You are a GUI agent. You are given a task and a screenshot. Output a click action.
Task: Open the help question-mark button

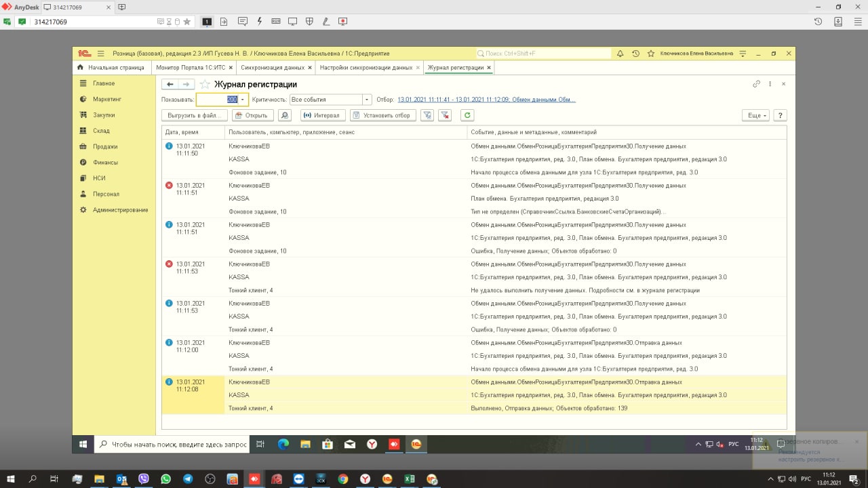(780, 115)
